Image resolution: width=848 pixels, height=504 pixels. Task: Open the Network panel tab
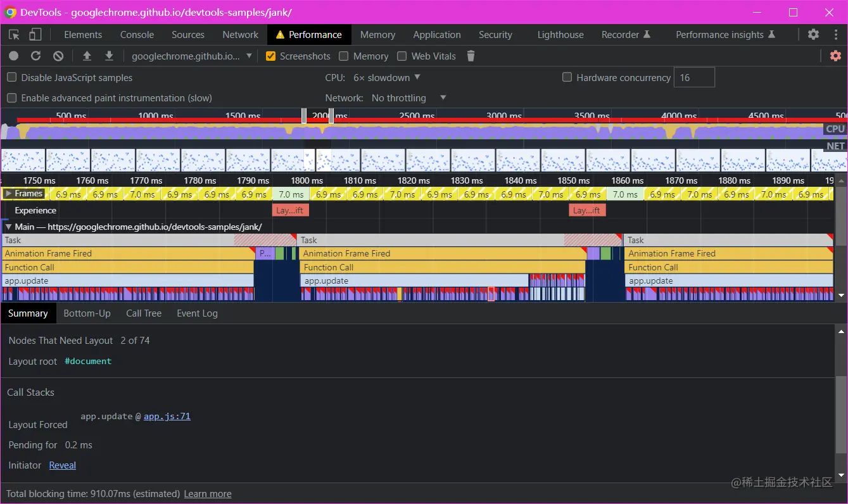[x=241, y=35]
